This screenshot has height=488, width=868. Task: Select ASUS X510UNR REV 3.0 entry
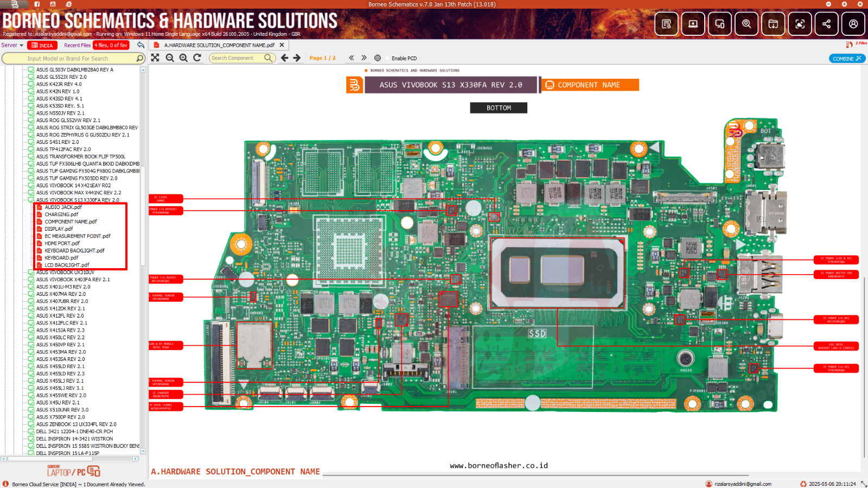62,410
